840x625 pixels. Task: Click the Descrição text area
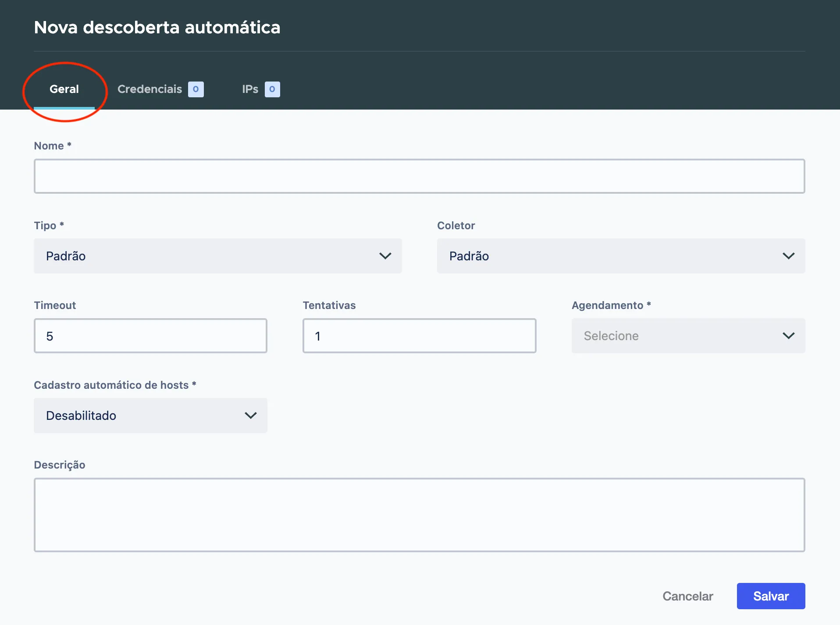(x=419, y=515)
